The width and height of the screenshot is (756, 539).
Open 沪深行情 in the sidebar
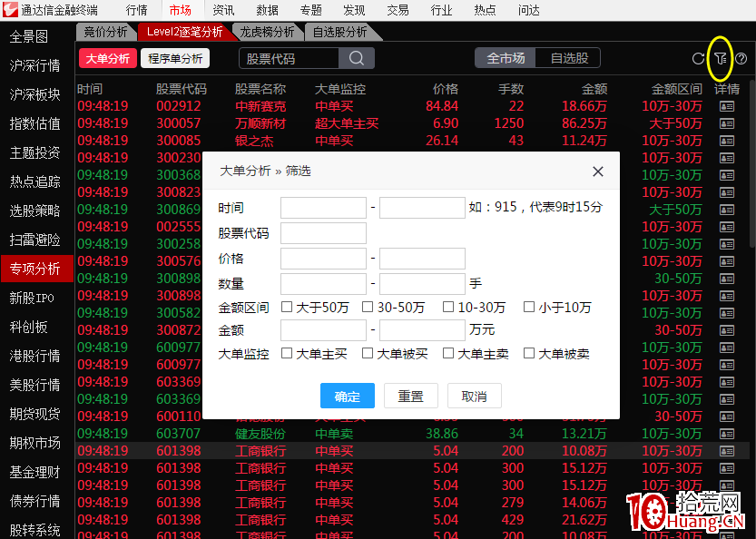click(34, 65)
